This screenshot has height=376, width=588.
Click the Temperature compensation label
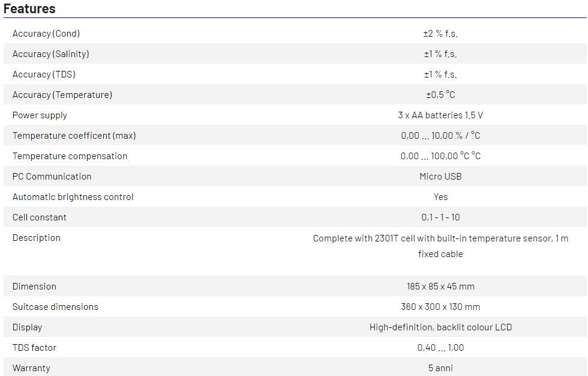pos(70,156)
